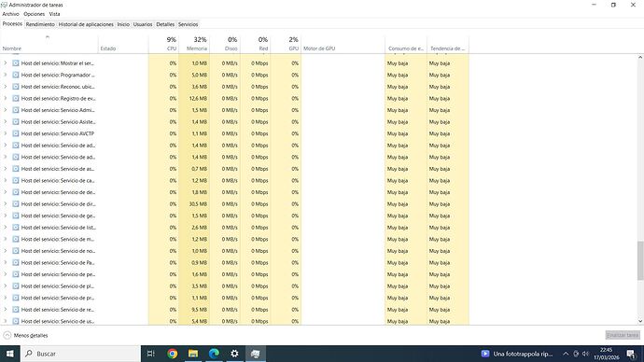Image resolution: width=644 pixels, height=362 pixels.
Task: Open the notification center icon
Action: coord(631,354)
